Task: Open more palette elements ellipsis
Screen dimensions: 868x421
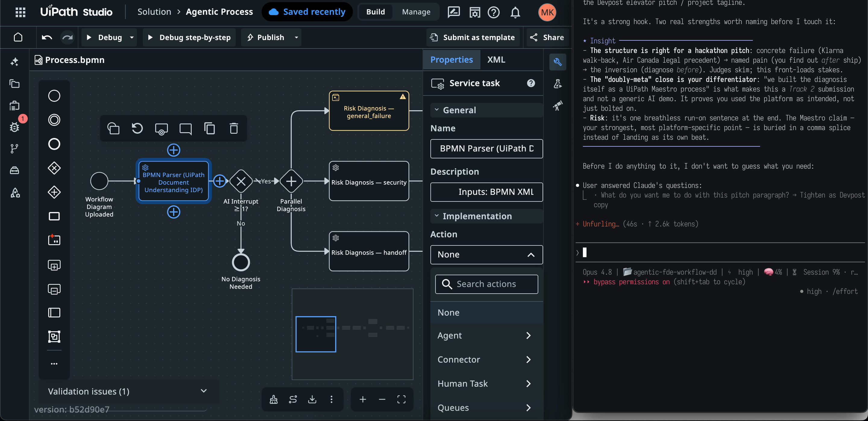Action: (54, 363)
